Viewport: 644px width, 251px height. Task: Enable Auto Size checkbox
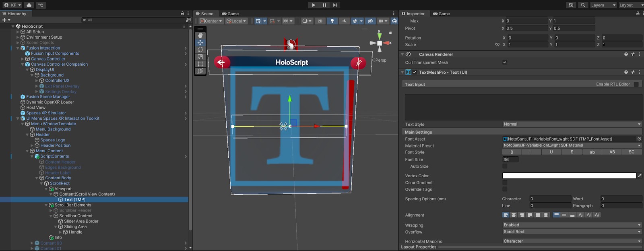tap(505, 166)
